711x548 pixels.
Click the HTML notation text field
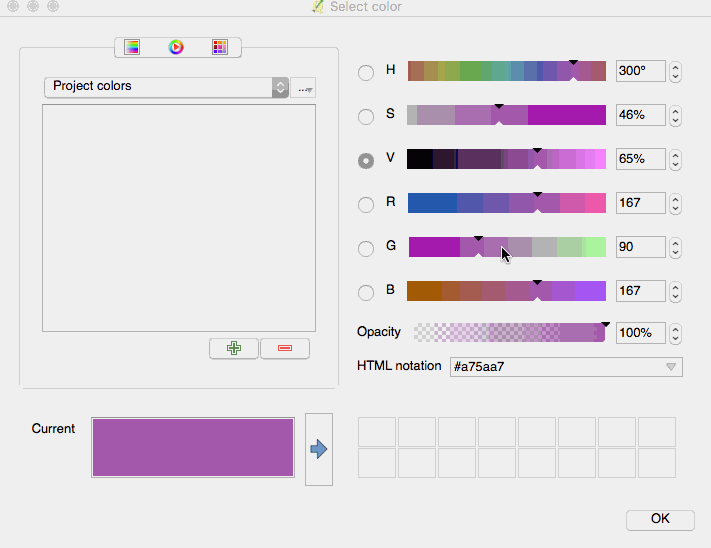[555, 367]
